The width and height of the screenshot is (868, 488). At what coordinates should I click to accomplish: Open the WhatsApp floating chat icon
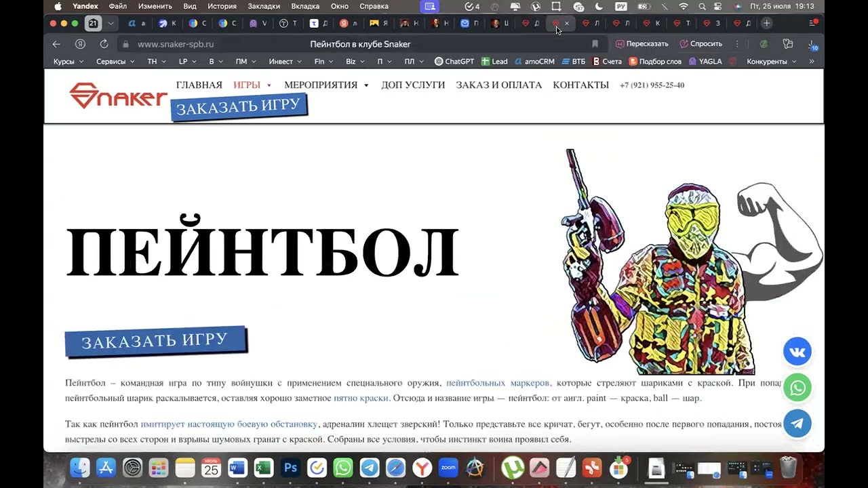pos(797,388)
